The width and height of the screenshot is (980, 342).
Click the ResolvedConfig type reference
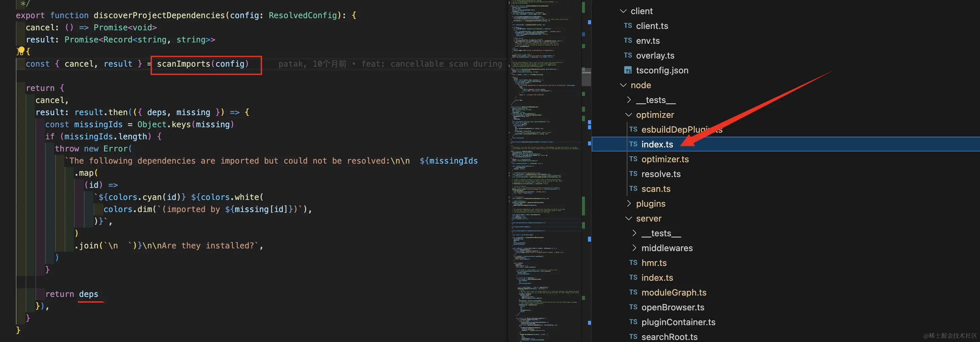[303, 15]
